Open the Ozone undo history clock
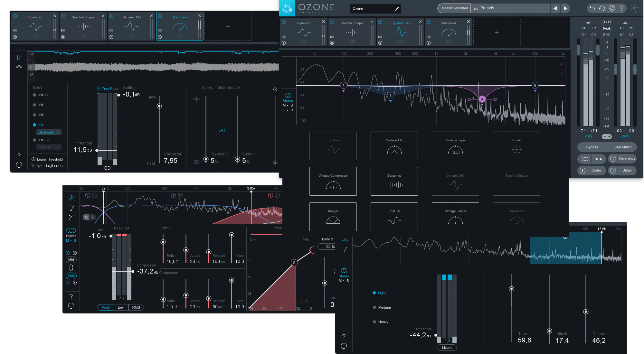 point(602,8)
